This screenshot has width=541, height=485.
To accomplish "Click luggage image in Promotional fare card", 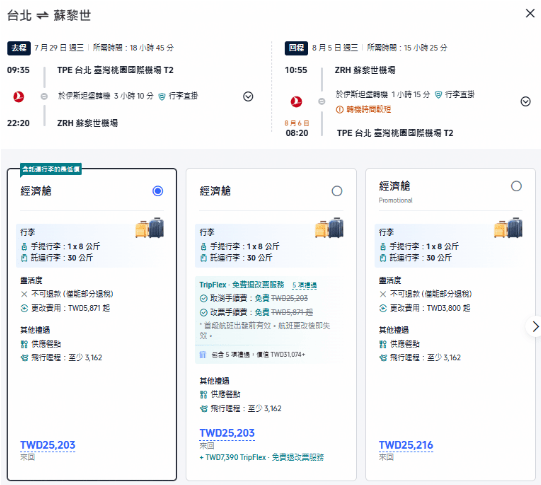I will click(x=508, y=228).
